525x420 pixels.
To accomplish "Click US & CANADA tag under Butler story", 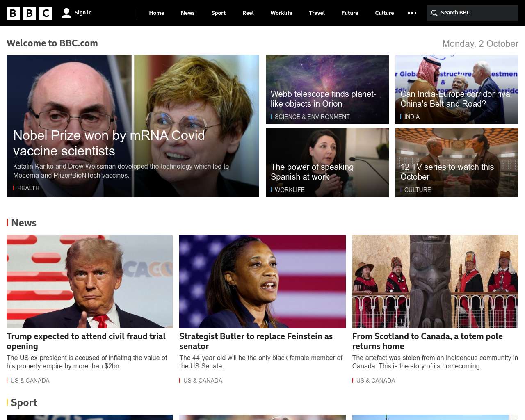I will (x=203, y=381).
